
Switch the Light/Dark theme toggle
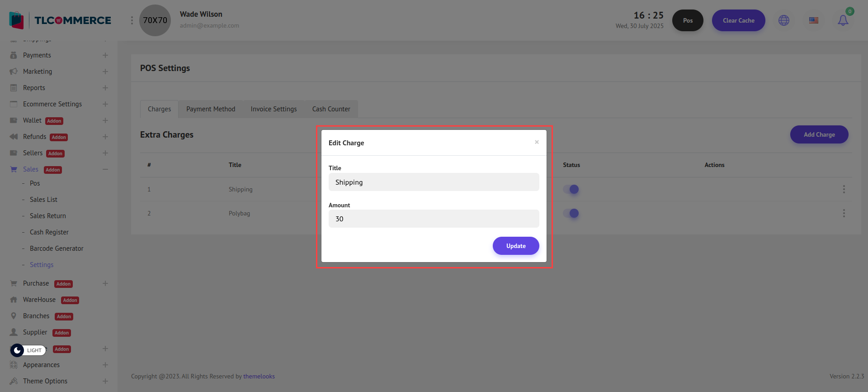coord(28,350)
